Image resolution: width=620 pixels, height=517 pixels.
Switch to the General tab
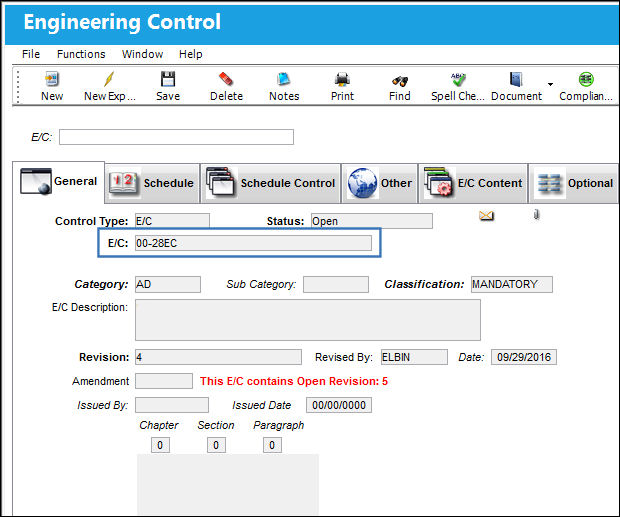click(59, 182)
